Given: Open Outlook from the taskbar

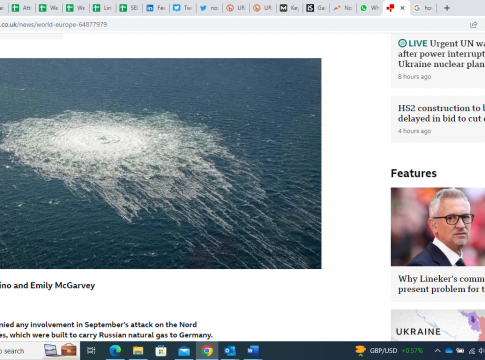Looking at the screenshot, I should pos(230,351).
